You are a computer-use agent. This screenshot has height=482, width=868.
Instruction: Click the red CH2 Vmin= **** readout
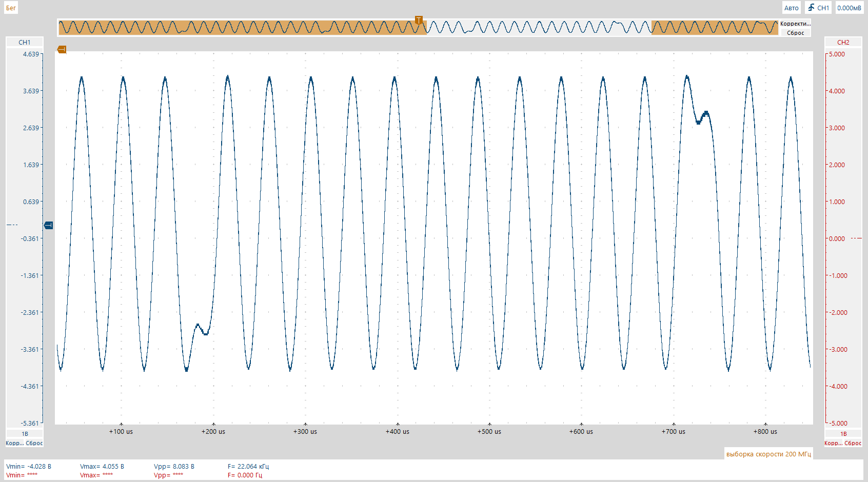pyautogui.click(x=22, y=475)
